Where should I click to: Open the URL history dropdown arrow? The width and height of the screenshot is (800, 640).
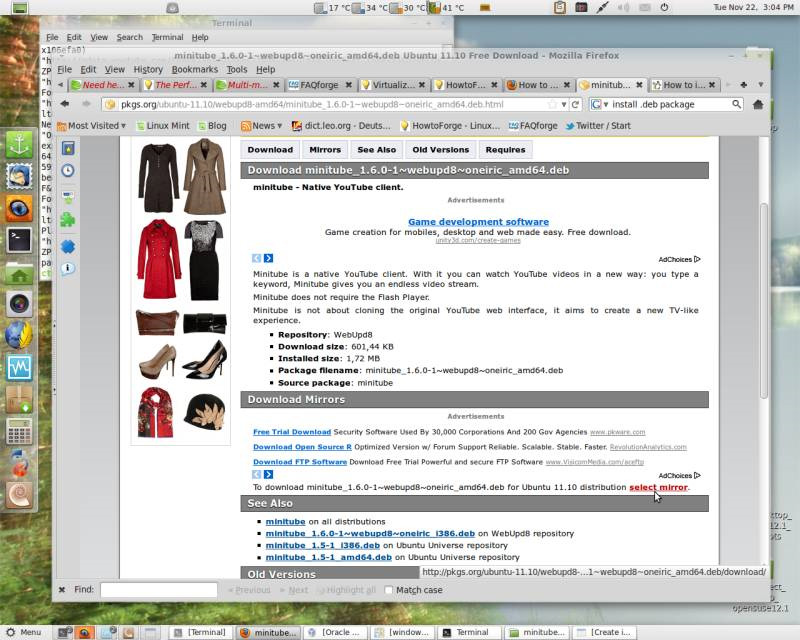pyautogui.click(x=563, y=105)
